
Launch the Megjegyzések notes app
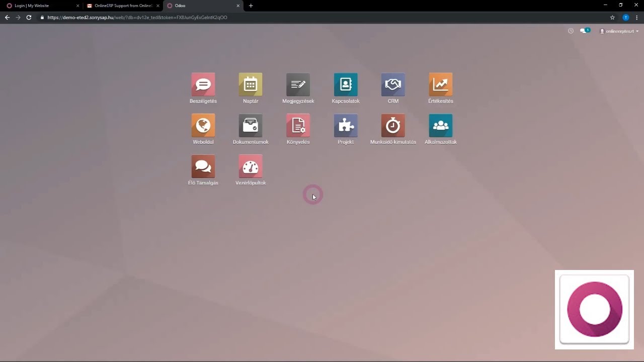coord(298,84)
